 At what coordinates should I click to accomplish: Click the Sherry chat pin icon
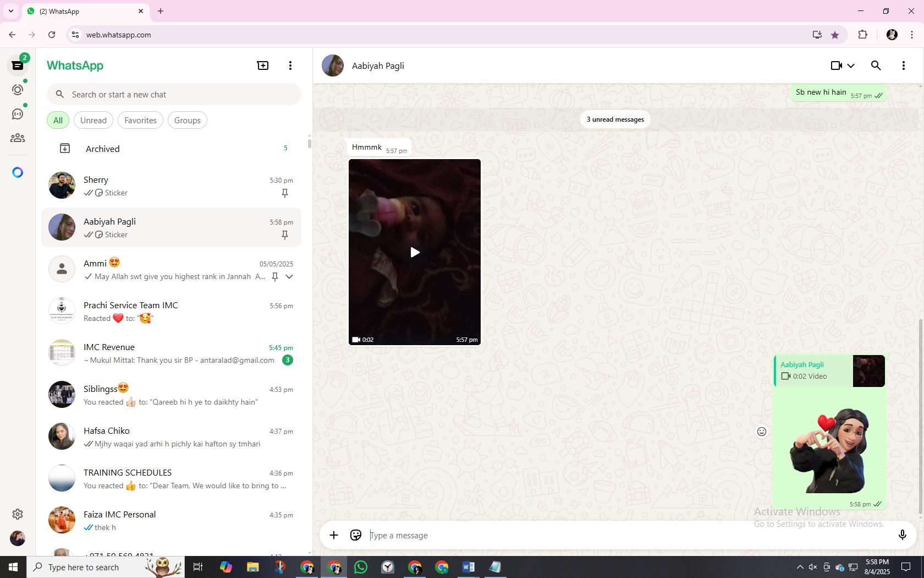pos(285,193)
